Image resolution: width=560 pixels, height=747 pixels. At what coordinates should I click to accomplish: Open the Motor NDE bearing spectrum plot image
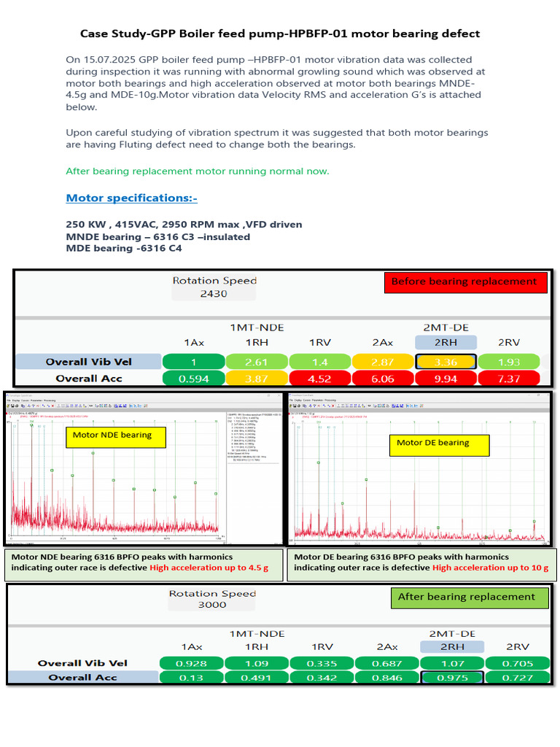click(144, 469)
